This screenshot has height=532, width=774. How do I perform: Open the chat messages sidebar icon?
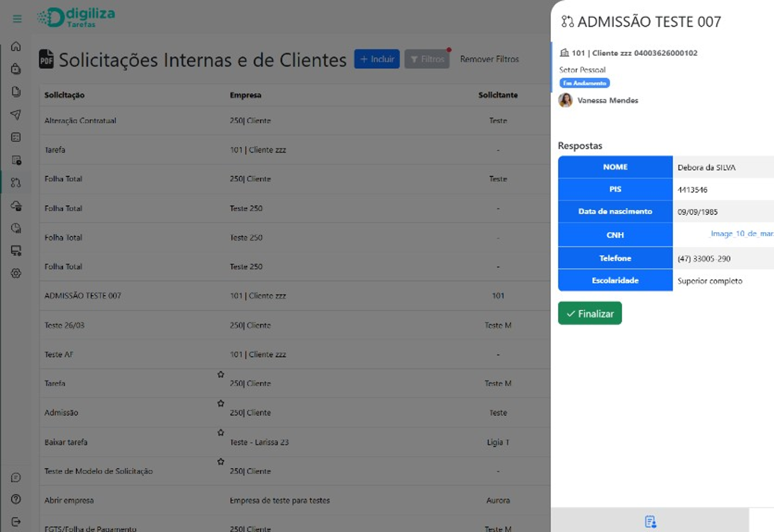(16, 477)
